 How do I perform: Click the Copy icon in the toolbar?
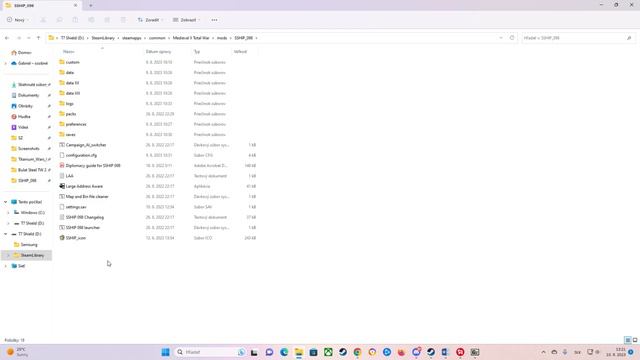tap(59, 20)
